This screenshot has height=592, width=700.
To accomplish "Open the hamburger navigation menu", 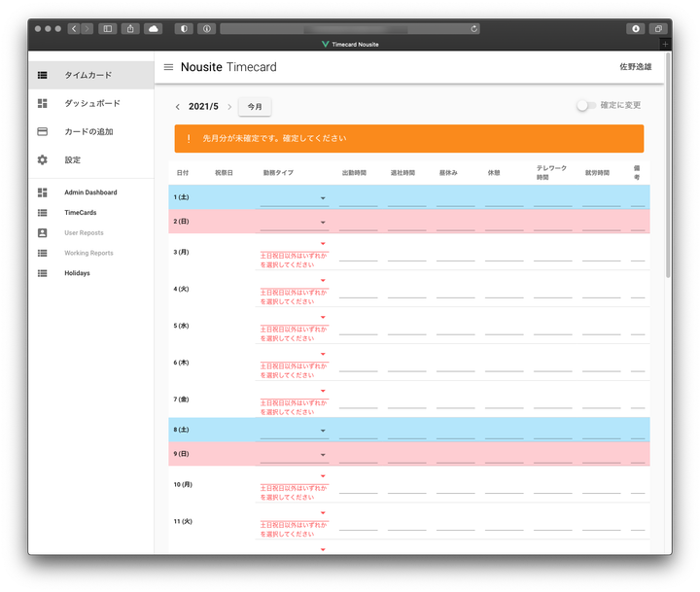I will 168,67.
